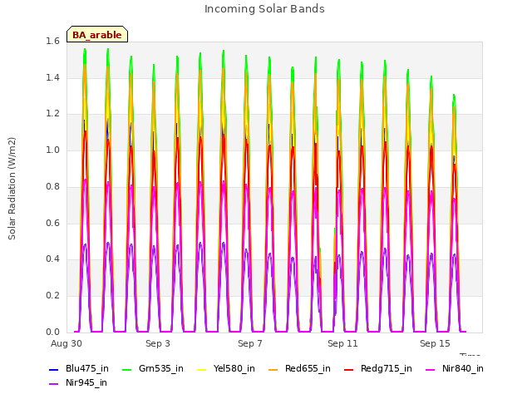532x399 pixels.
Task: Toggle the Redg715_in legend label
Action: click(x=387, y=368)
